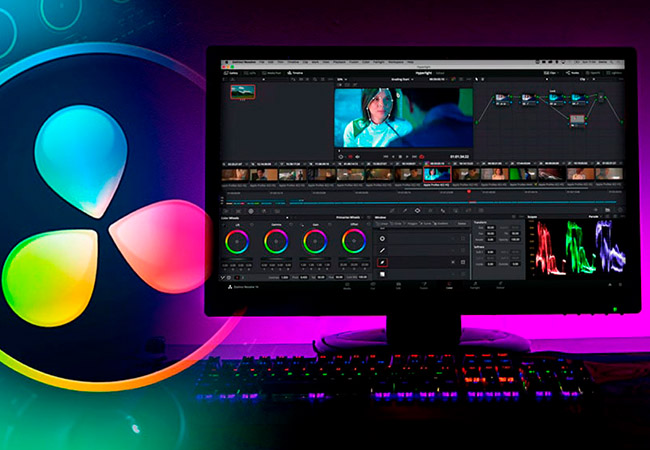
Task: Switch to the Media page
Action: tap(347, 286)
